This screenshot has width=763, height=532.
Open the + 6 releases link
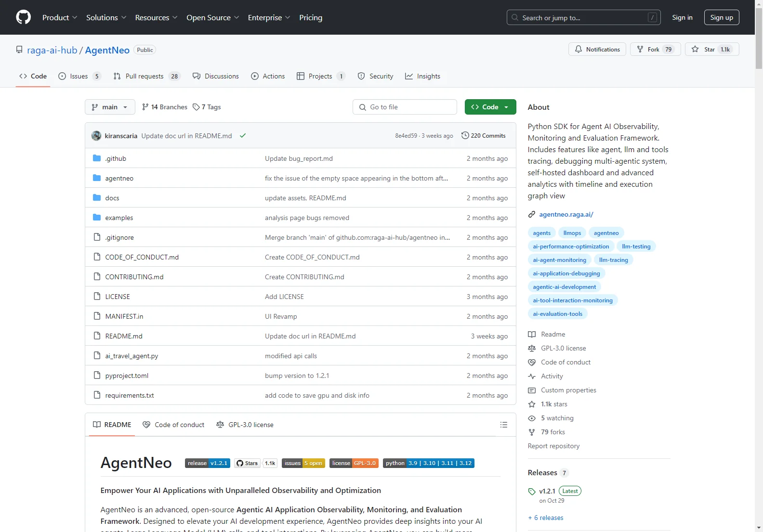[x=546, y=518]
